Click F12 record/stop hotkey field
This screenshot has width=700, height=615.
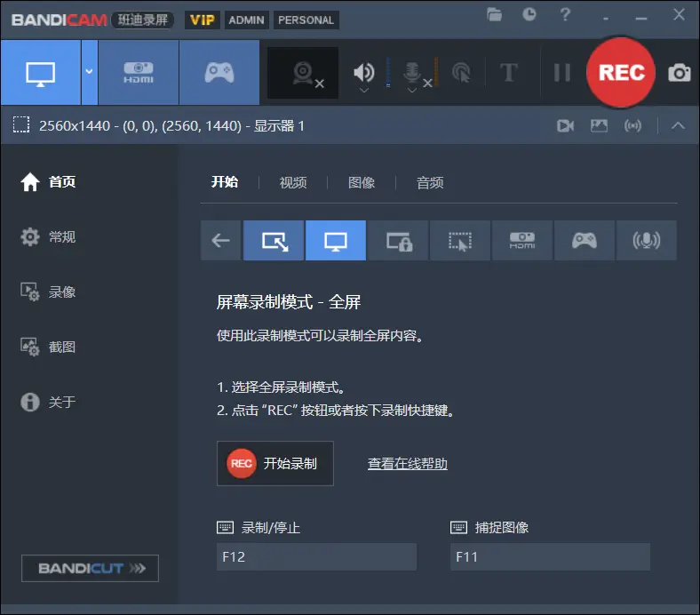point(316,557)
